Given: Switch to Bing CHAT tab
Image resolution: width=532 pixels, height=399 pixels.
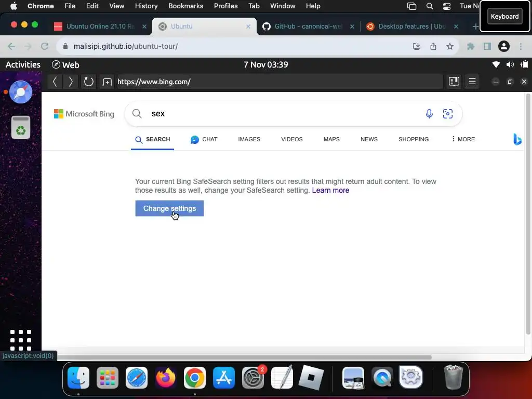Looking at the screenshot, I should [x=204, y=139].
